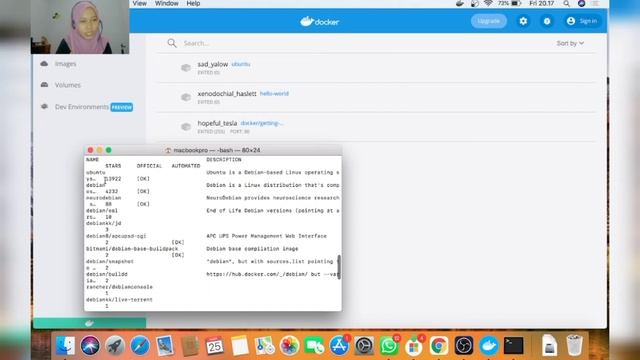This screenshot has height=360, width=640.
Task: Click Docker whale icon in macOS menu bar
Action: tap(460, 3)
